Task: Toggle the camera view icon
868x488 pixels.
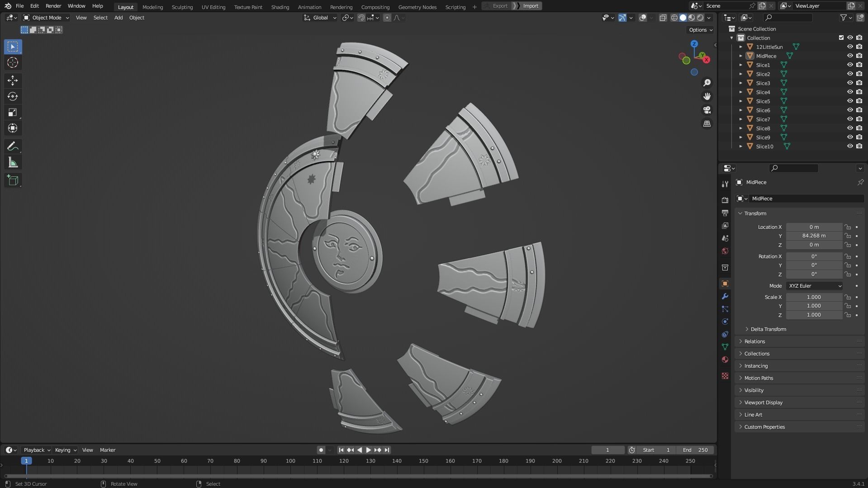Action: point(707,110)
